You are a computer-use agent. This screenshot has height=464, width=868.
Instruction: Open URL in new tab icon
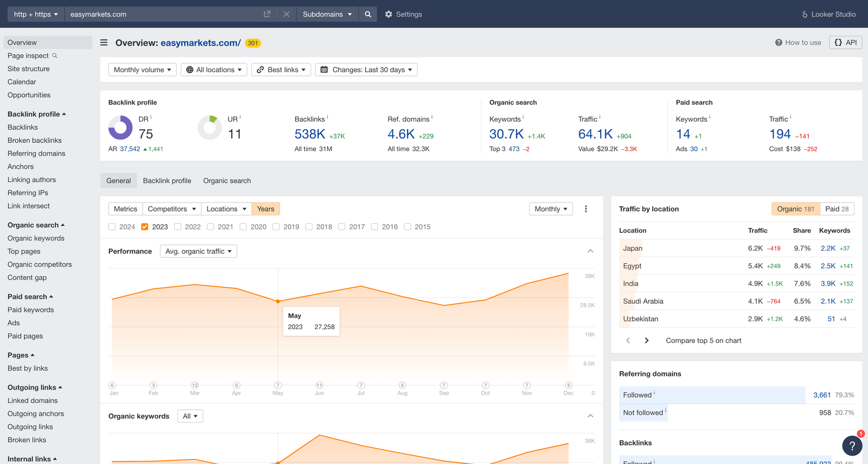coord(267,14)
